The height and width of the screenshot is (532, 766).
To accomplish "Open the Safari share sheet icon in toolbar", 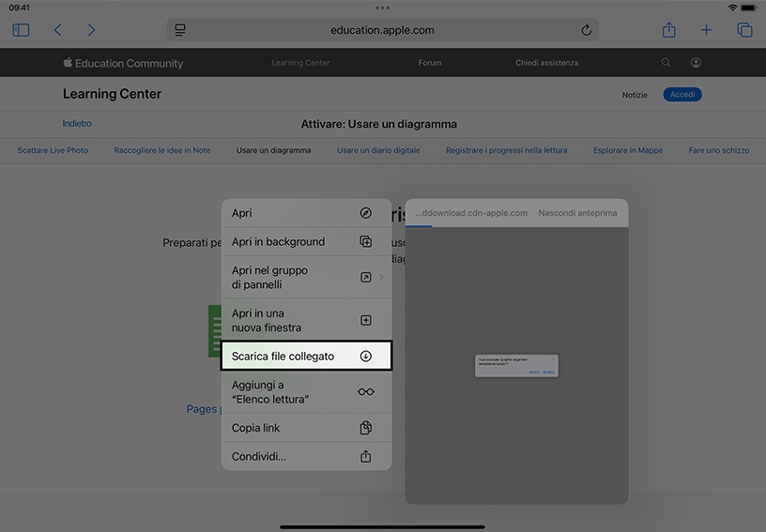I will 668,30.
